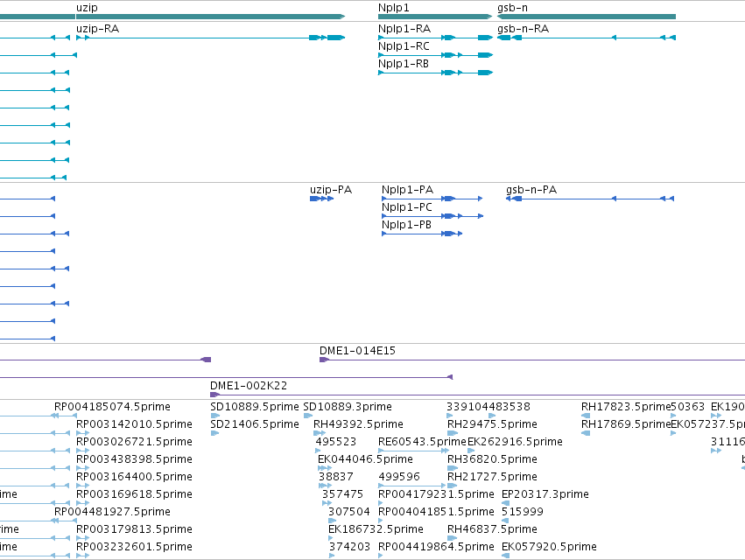Screen dimensions: 745x560
Task: Click the RP003438398.5prime EST label
Action: pyautogui.click(x=134, y=459)
